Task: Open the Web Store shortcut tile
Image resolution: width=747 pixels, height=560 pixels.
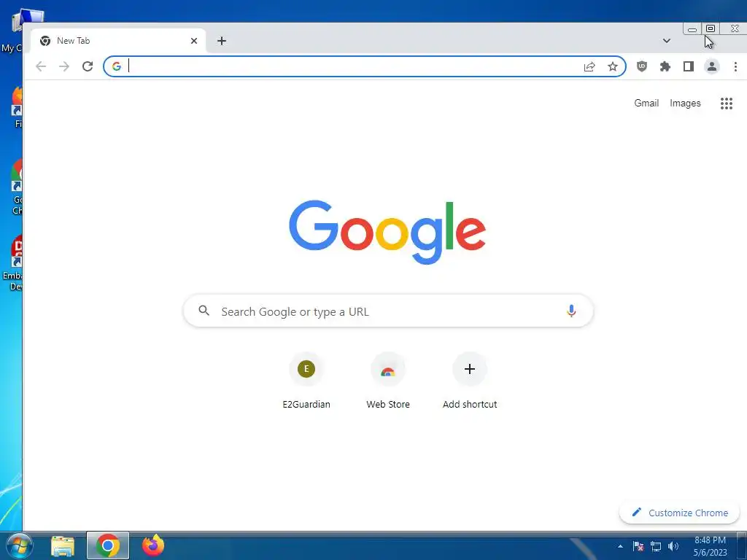Action: (388, 381)
